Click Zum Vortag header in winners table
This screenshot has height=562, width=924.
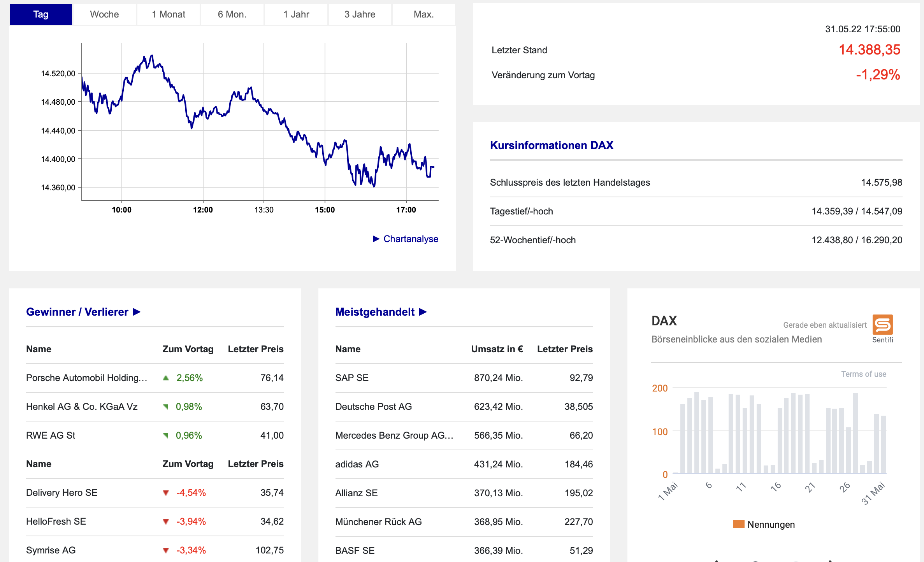coord(188,349)
